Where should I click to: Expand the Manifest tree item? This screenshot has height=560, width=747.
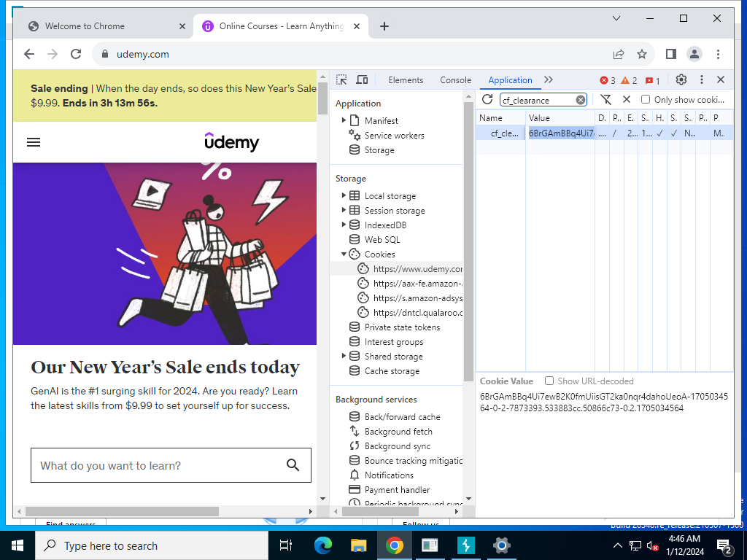click(344, 120)
